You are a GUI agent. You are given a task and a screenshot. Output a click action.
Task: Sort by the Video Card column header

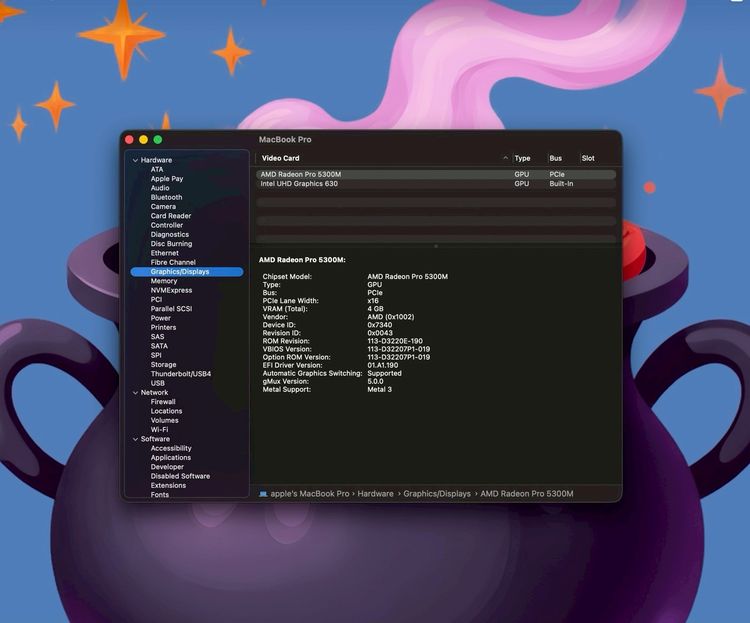click(281, 158)
